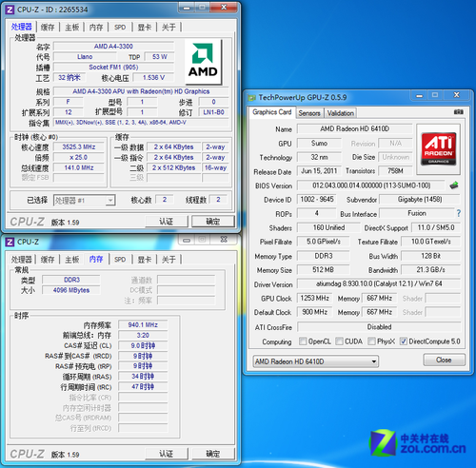Click the bus speed 141.0 MHz value
The image size is (476, 468).
79,167
